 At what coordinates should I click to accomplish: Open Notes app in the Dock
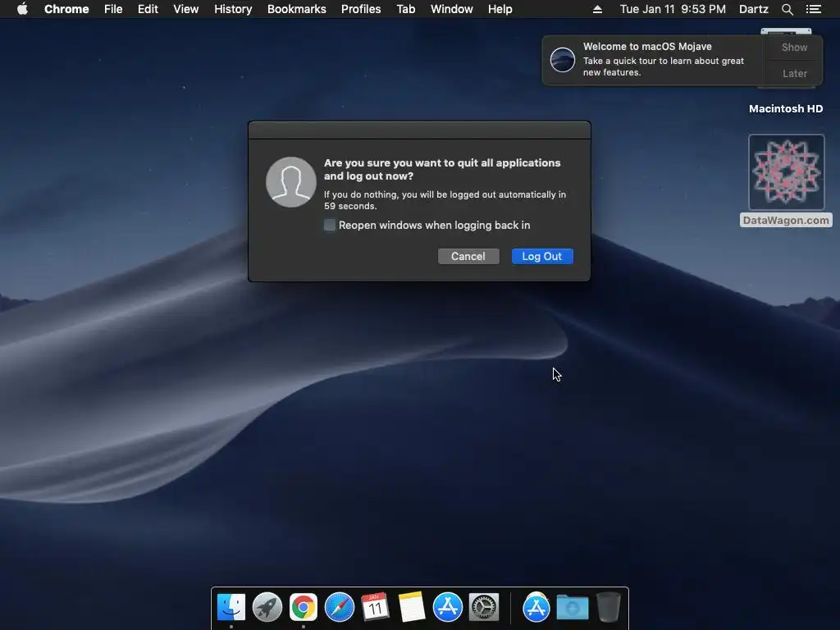pyautogui.click(x=412, y=607)
